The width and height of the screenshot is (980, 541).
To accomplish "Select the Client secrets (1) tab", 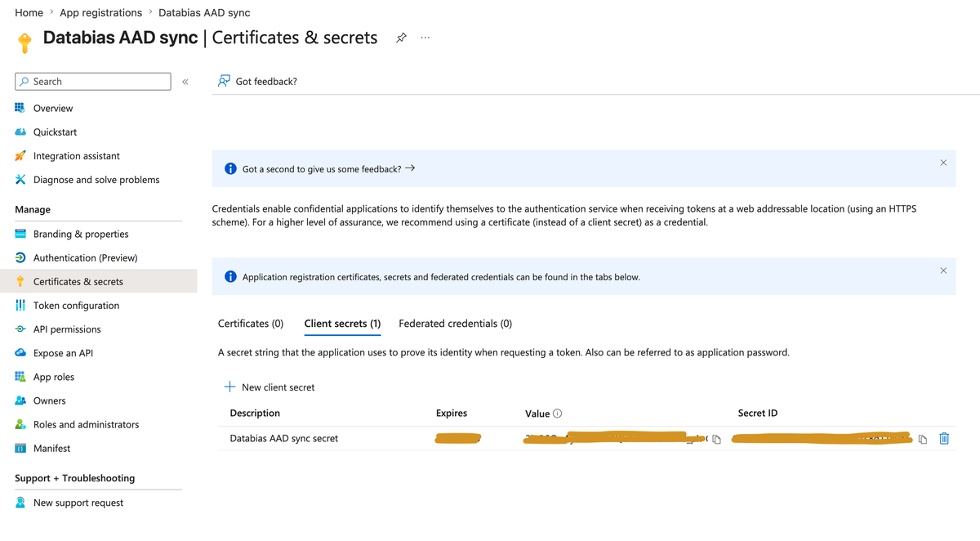I will (x=342, y=324).
